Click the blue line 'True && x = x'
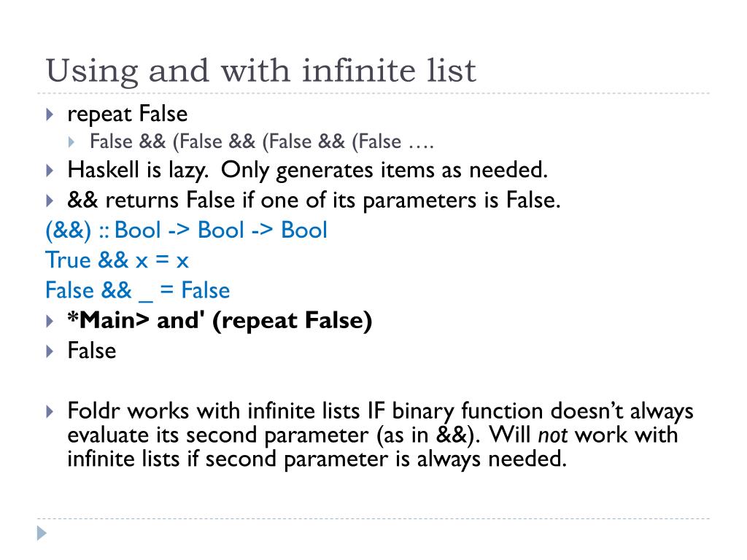 click(x=117, y=260)
